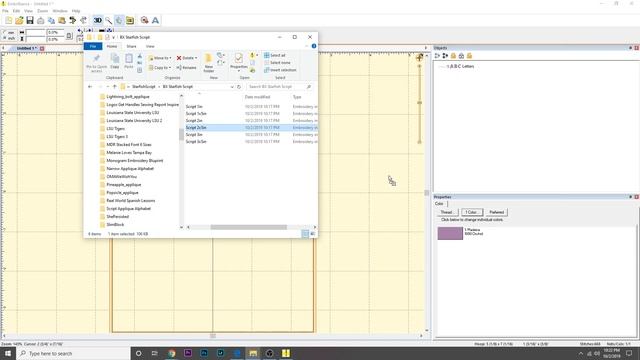The width and height of the screenshot is (640, 360).
Task: Click the New document icon in Embrilliance toolbar
Action: (x=9, y=20)
